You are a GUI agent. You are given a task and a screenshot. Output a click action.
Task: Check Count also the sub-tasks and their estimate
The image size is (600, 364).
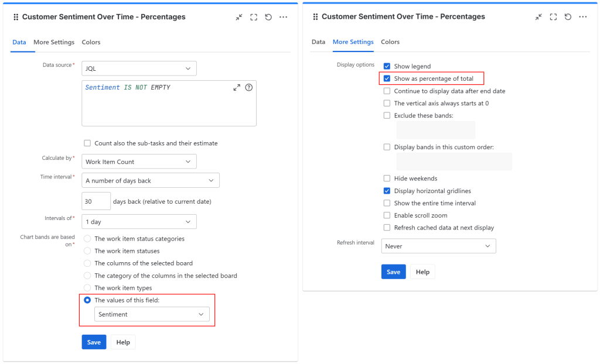pos(87,143)
